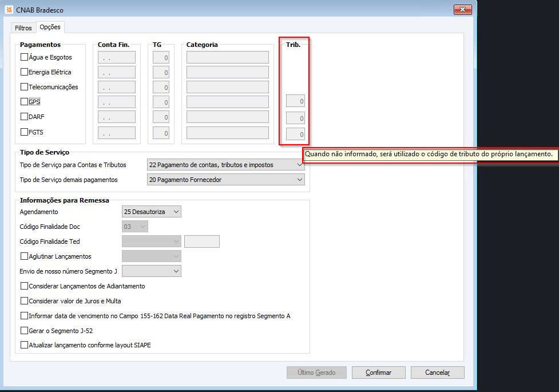Screen dimensions: 559x392
Task: Click the CNAB Bradesco application icon in title bar
Action: click(9, 10)
